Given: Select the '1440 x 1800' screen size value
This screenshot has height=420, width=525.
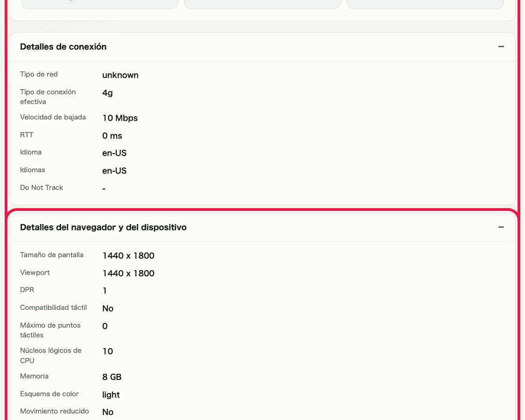Looking at the screenshot, I should pyautogui.click(x=128, y=256).
